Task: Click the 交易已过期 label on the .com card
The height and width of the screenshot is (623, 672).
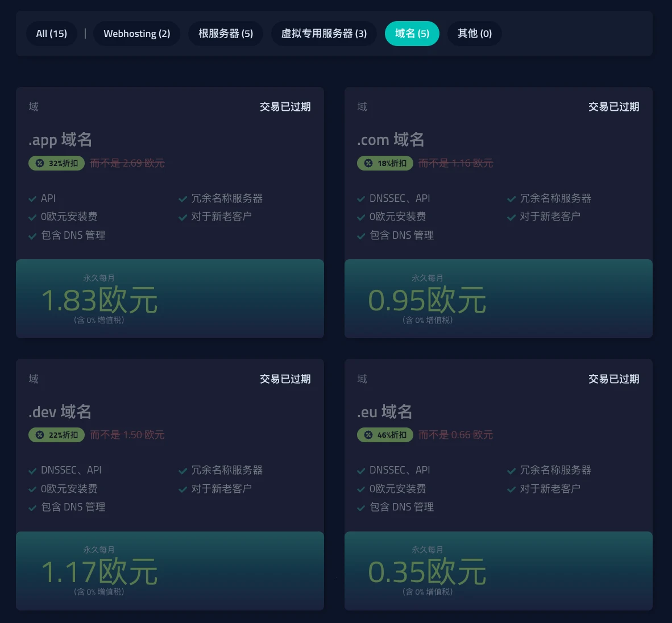Action: pos(613,107)
